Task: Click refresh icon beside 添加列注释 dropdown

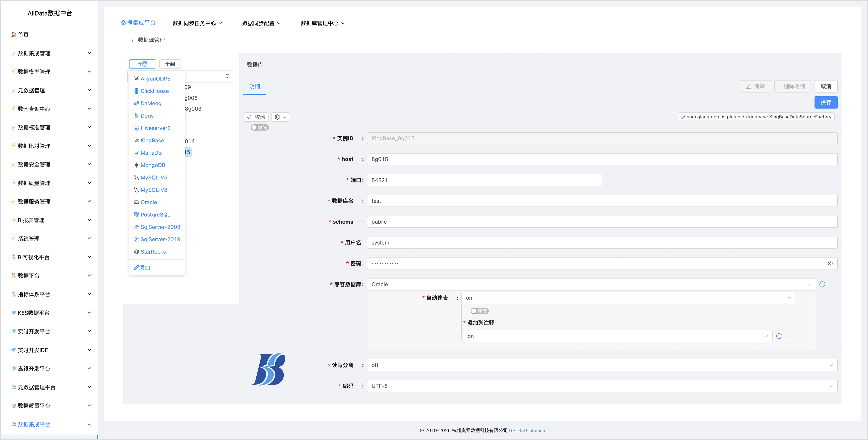Action: tap(779, 336)
